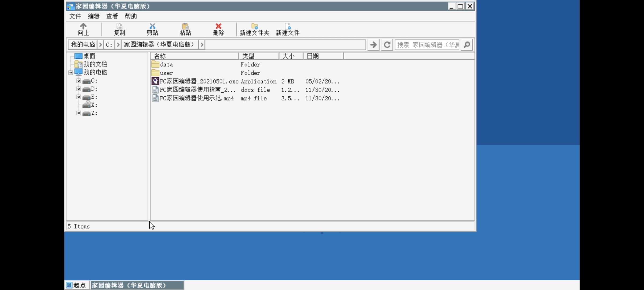Select the user folder icon
644x290 pixels.
(155, 73)
